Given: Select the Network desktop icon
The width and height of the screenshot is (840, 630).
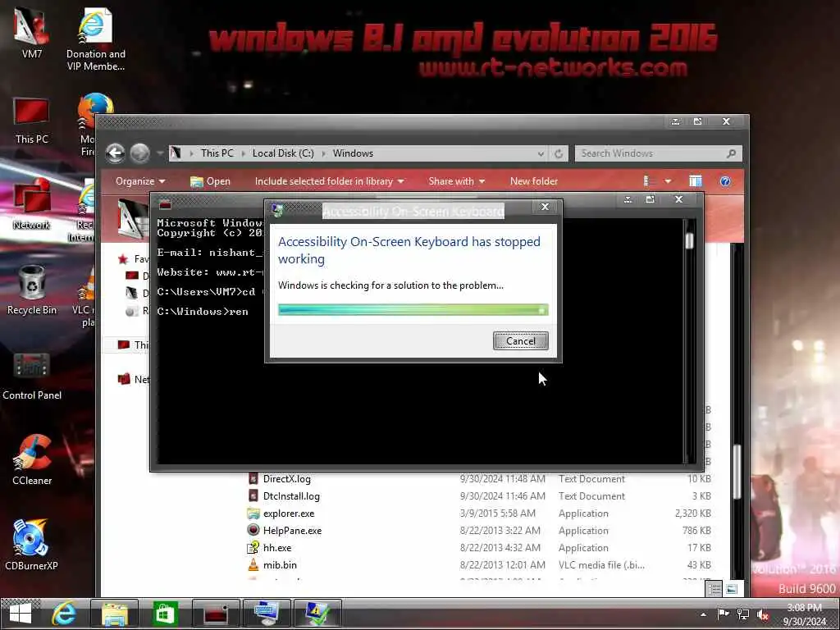Looking at the screenshot, I should click(x=31, y=205).
